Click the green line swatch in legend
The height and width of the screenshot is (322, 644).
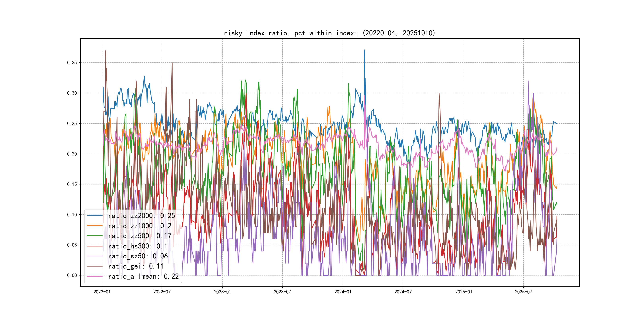pyautogui.click(x=95, y=236)
